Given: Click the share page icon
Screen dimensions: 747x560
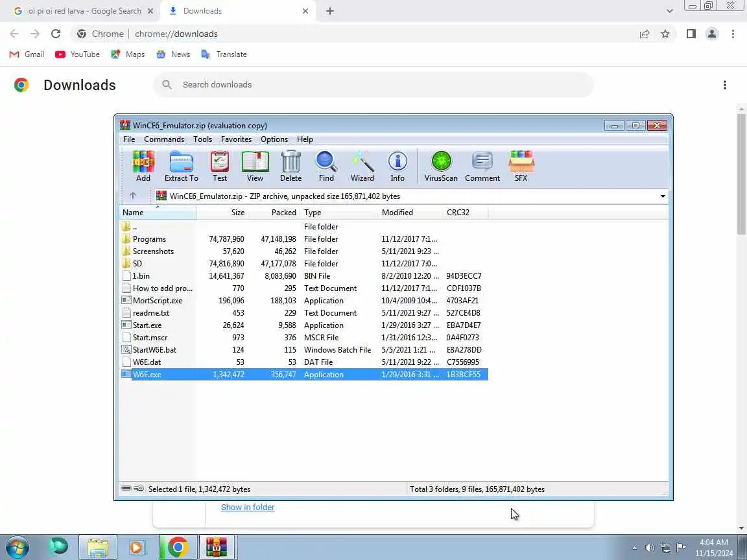Looking at the screenshot, I should click(x=644, y=34).
